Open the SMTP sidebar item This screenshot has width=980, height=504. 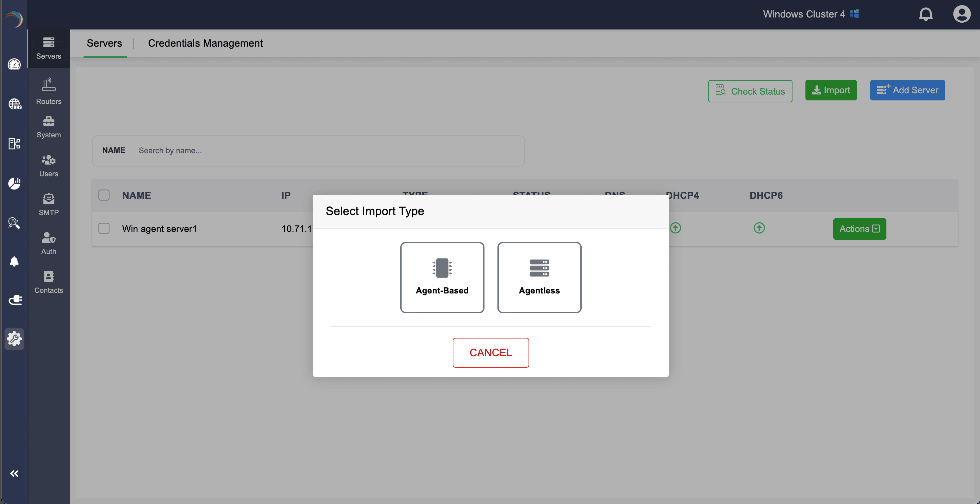pyautogui.click(x=49, y=205)
